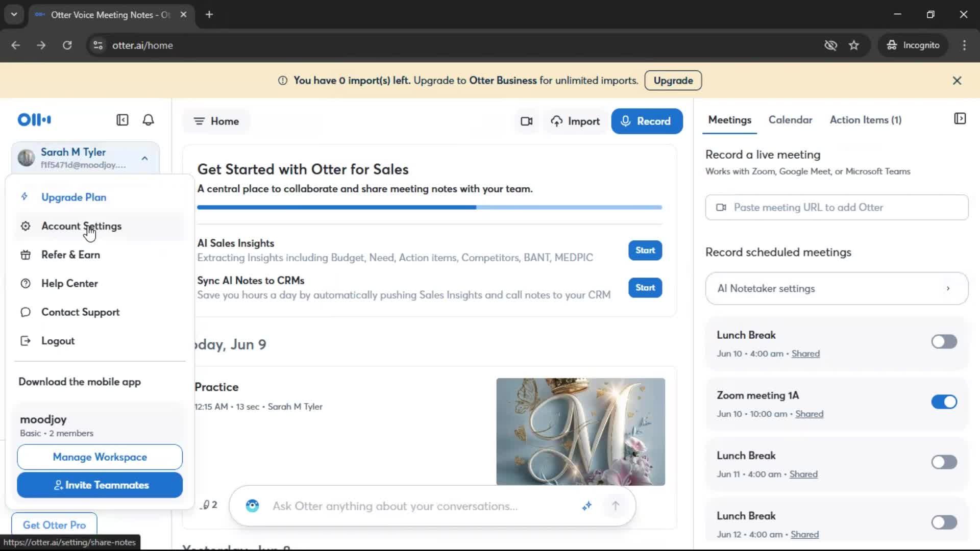
Task: Click Get Otter Pro
Action: [x=54, y=525]
